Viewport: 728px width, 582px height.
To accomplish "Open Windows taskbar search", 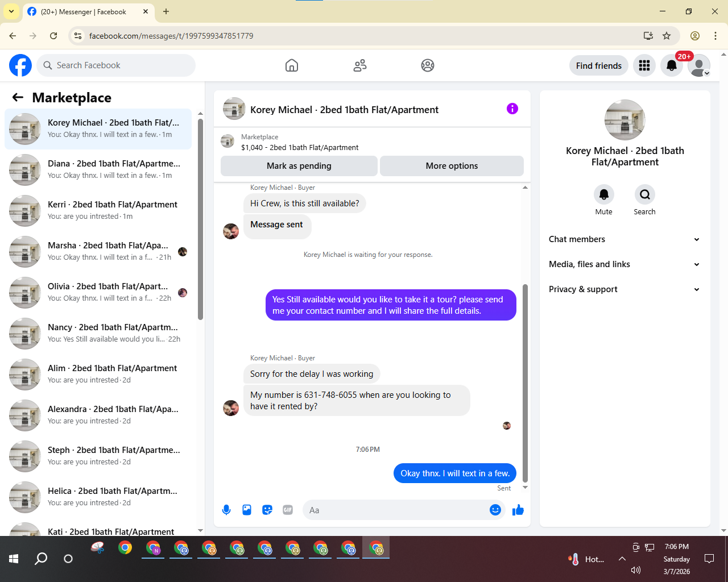I will [x=41, y=559].
